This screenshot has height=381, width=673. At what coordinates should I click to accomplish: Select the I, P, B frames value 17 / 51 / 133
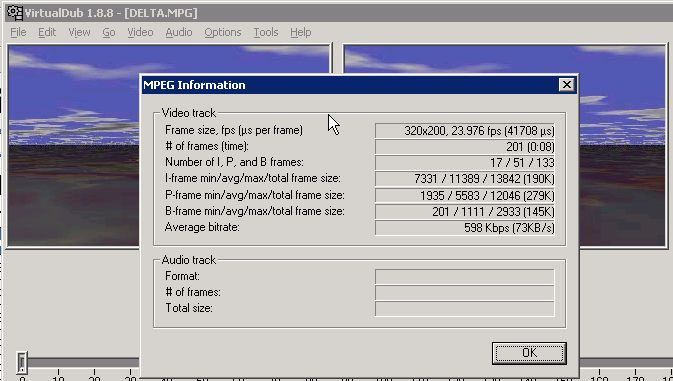pos(465,163)
